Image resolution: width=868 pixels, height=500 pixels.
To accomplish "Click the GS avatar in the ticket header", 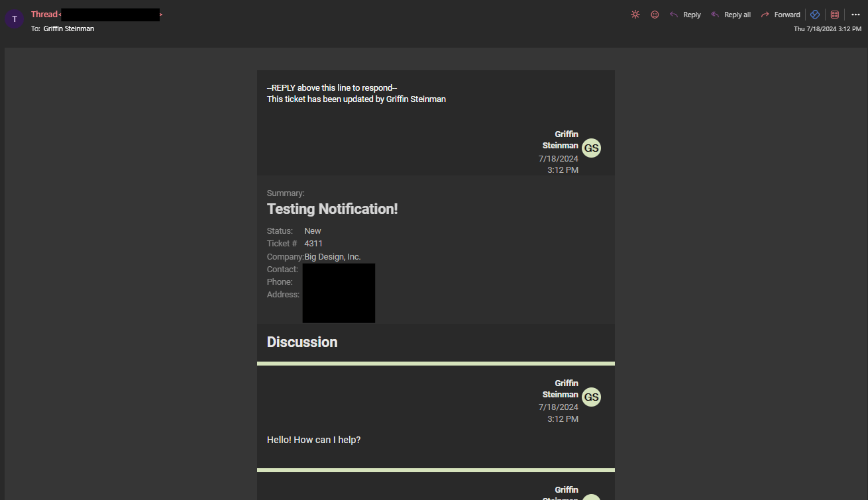I will click(592, 148).
